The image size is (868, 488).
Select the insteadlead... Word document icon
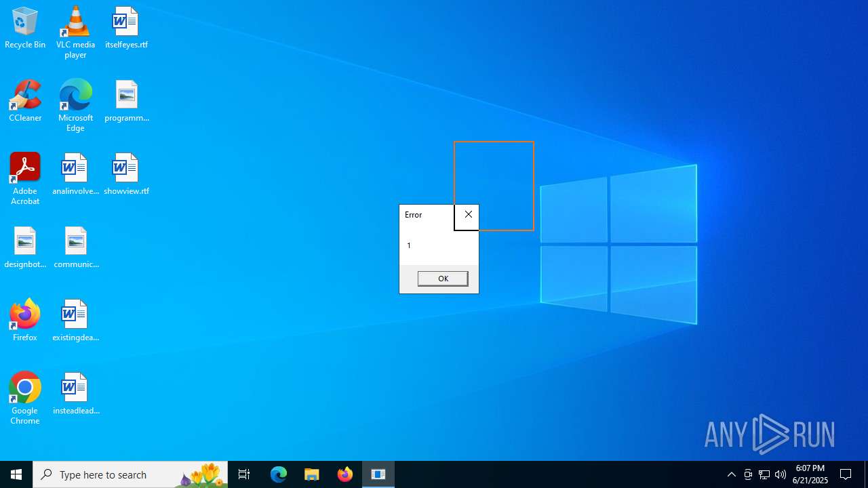(x=75, y=394)
